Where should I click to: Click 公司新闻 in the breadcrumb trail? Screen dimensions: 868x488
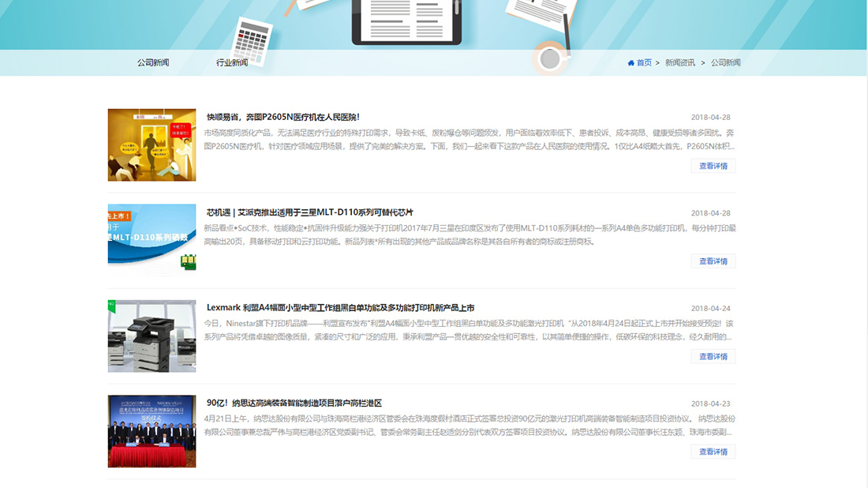(726, 62)
